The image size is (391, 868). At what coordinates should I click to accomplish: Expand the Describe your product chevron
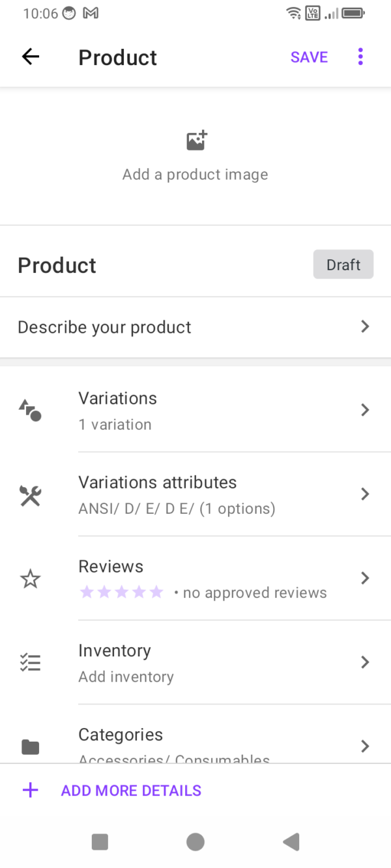coord(365,326)
